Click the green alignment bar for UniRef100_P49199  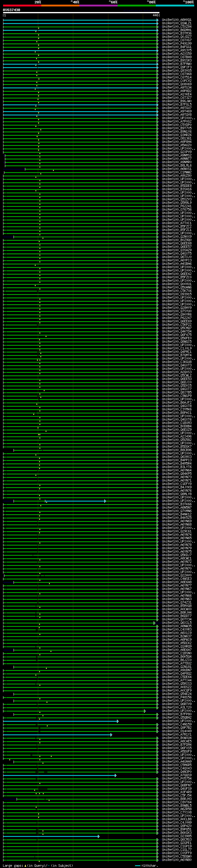coord(80,43)
